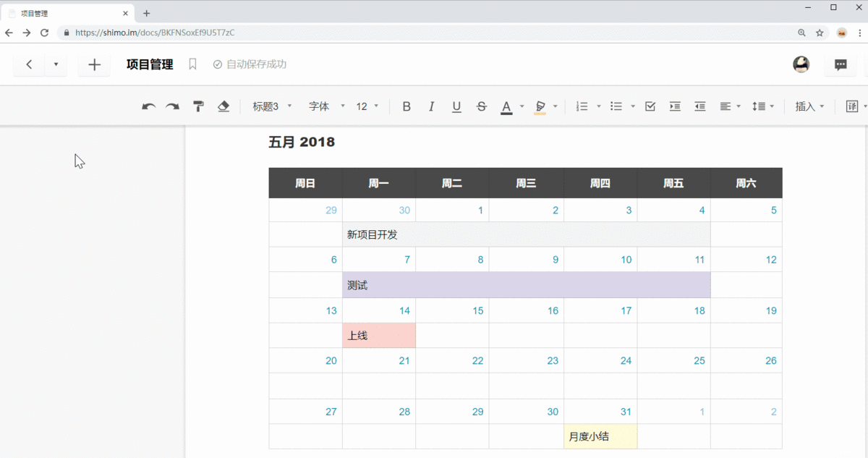Reload the page
The height and width of the screenshot is (458, 868).
point(44,33)
